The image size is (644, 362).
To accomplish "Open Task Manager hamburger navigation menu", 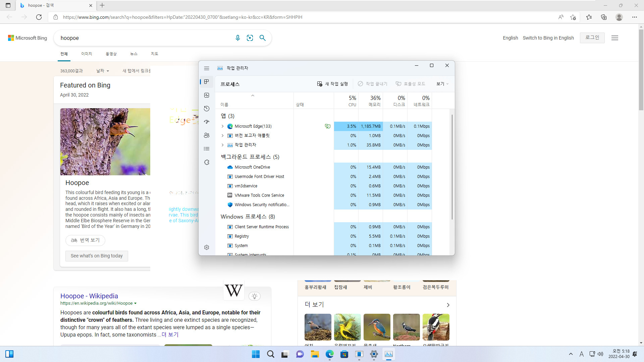I will tap(207, 68).
